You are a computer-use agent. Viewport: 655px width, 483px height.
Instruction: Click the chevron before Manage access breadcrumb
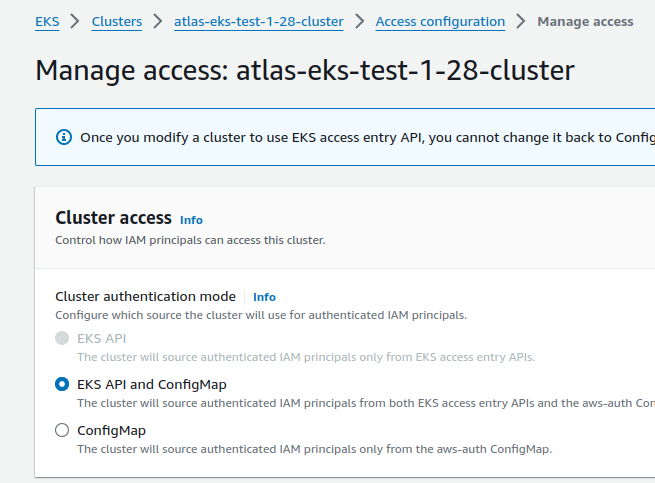coord(521,21)
